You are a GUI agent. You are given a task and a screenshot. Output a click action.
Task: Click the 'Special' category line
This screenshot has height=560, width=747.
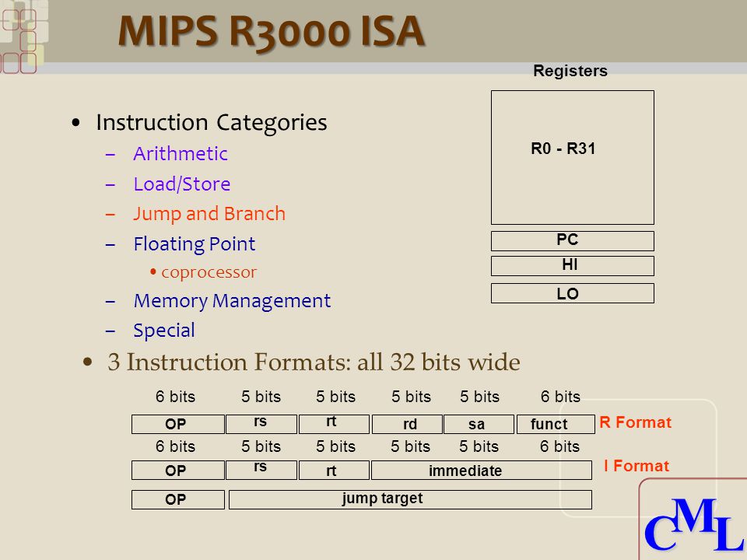[x=164, y=331]
